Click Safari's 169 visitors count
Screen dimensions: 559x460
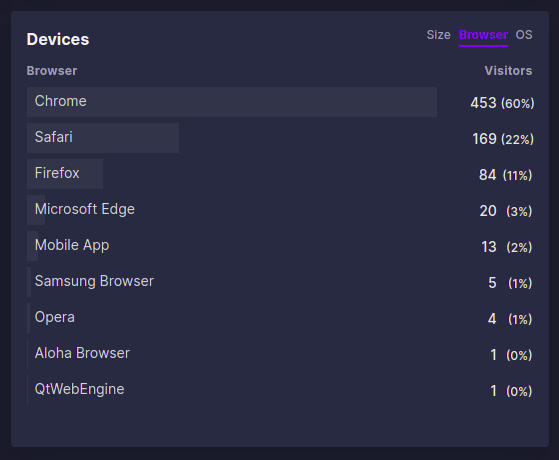pos(484,139)
